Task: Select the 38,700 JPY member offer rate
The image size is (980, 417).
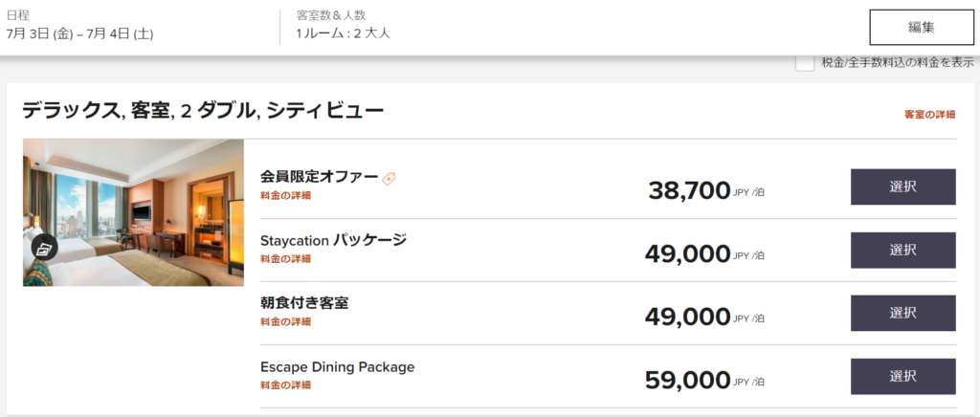Action: (902, 187)
